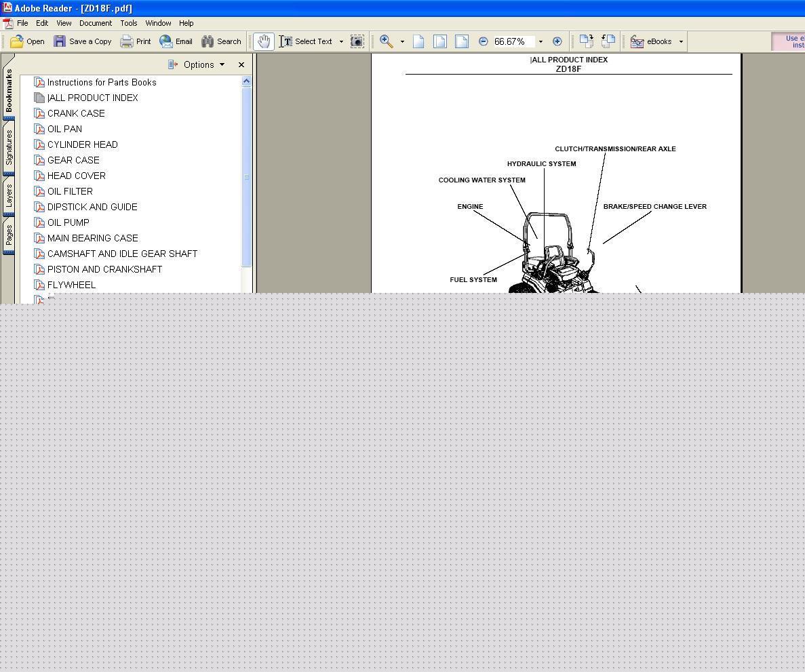
Task: Click COOLING WATER SYSTEM diagram label
Action: click(x=482, y=180)
